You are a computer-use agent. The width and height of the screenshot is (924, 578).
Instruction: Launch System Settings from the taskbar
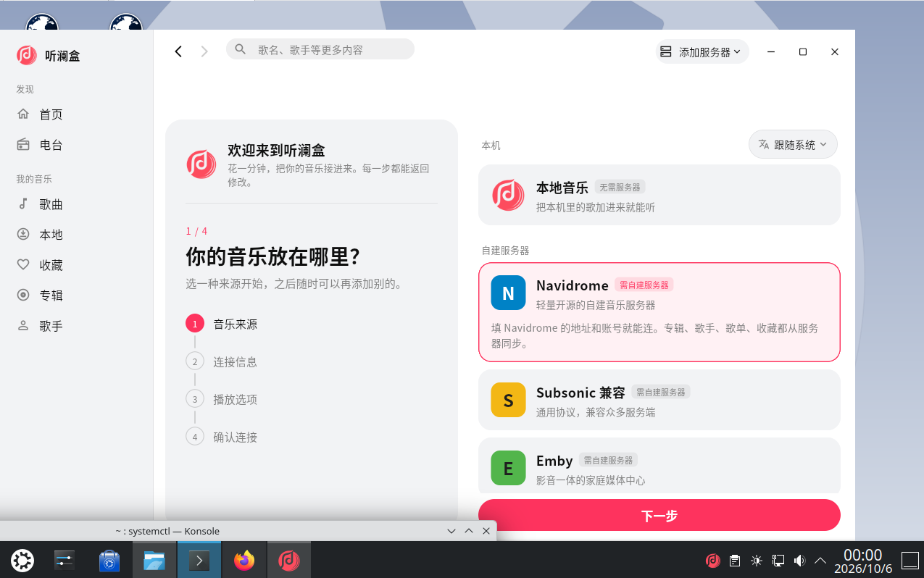tap(64, 560)
